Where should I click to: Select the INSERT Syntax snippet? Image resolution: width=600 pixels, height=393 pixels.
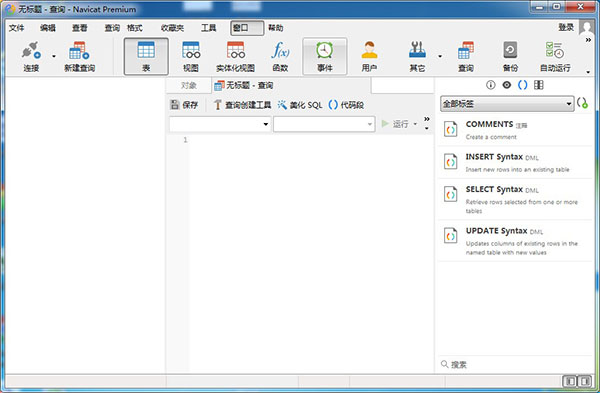[x=515, y=162]
